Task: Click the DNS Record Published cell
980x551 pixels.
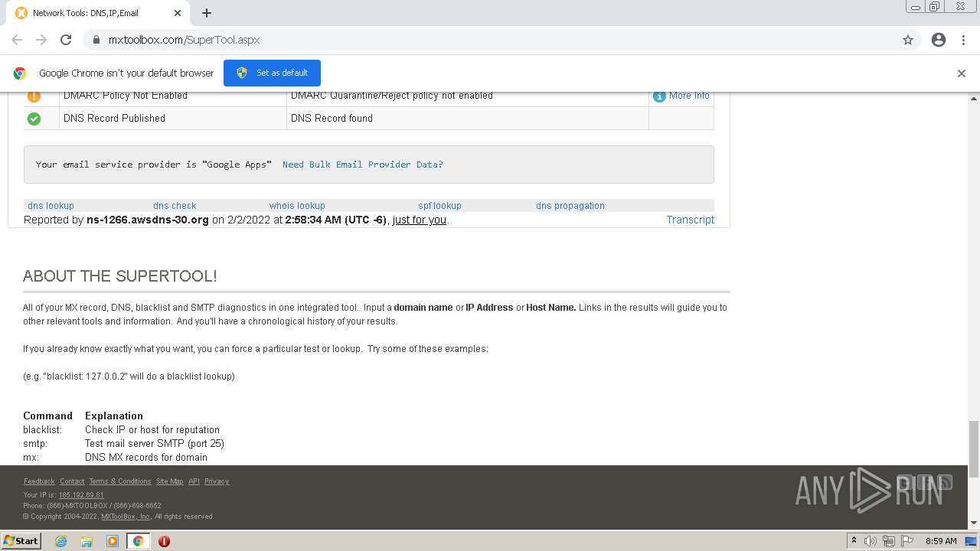Action: pyautogui.click(x=173, y=119)
